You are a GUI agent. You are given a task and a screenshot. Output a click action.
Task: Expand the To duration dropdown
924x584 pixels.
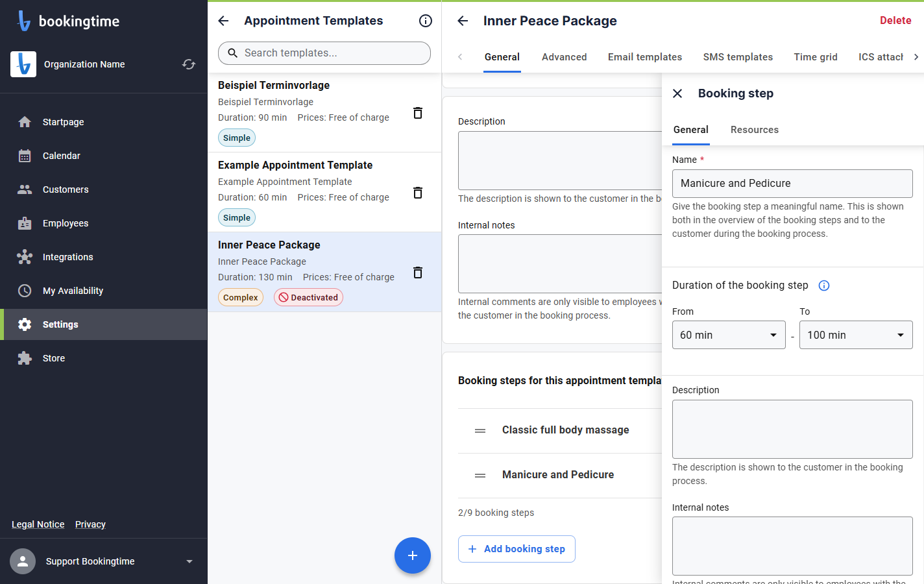point(856,335)
